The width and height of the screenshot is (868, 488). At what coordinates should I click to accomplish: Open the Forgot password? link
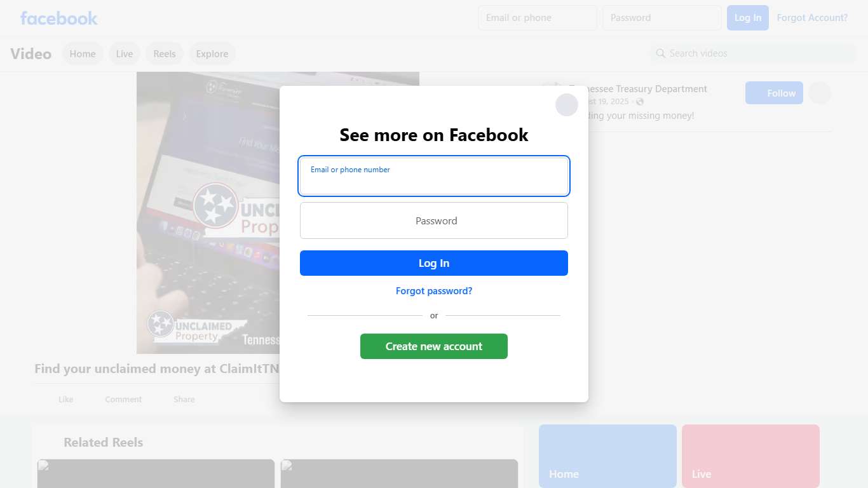[x=434, y=291]
